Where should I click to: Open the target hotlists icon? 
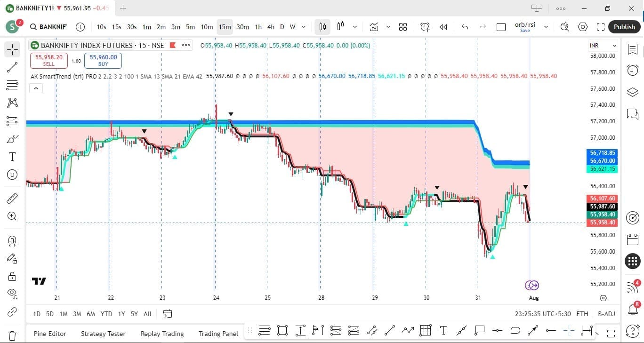coord(633,218)
